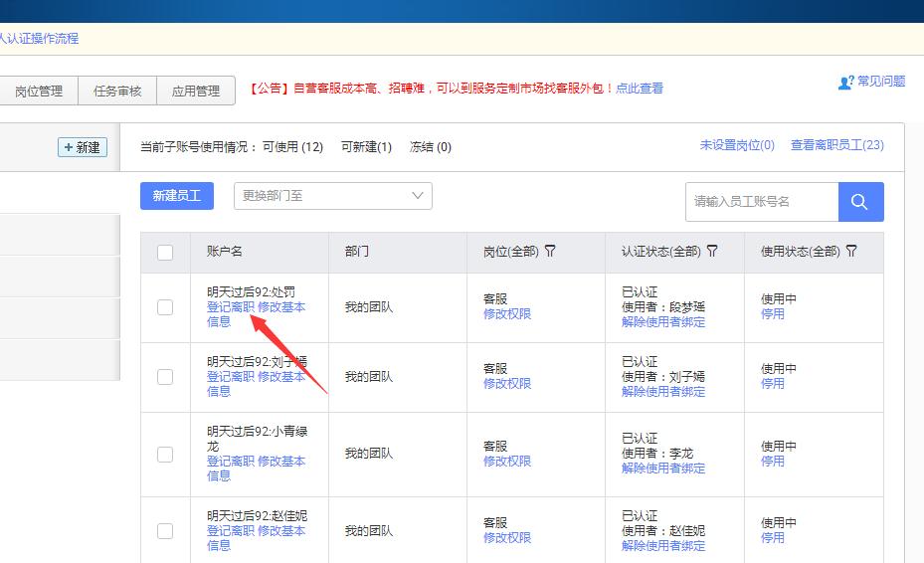Check the box for 明天过后92:刘子嫣 row
Screen dimensions: 924x563
[165, 377]
